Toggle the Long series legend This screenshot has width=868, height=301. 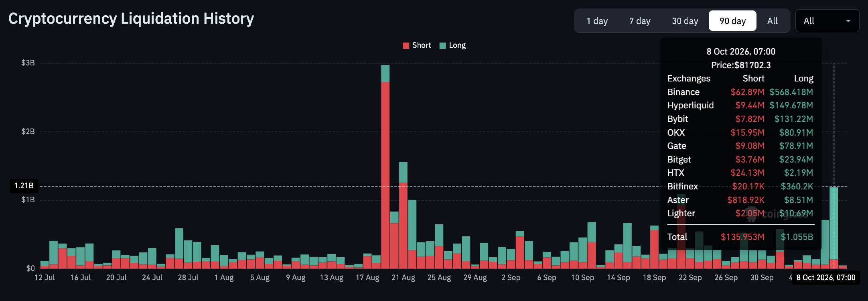click(x=452, y=45)
